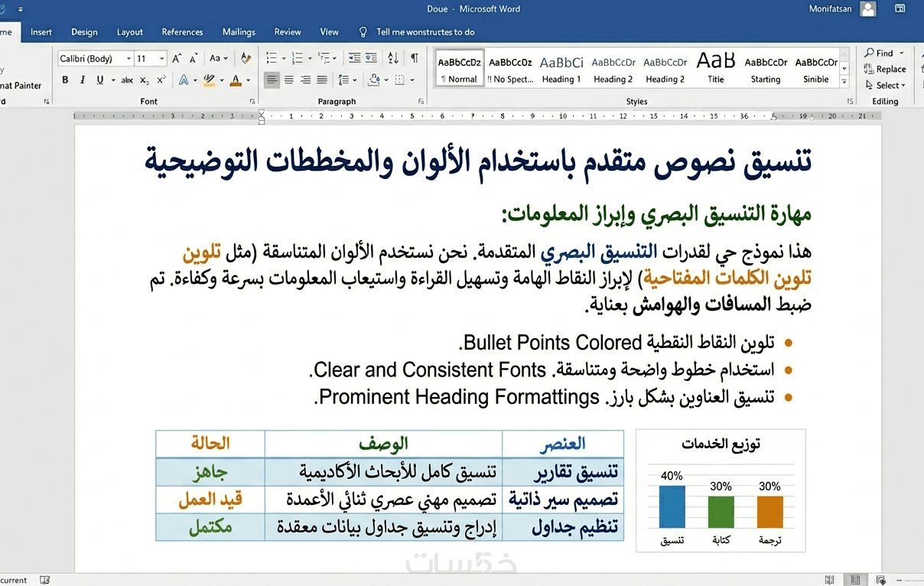924x586 pixels.
Task: Click the Sort A-Z icon
Action: point(393,58)
